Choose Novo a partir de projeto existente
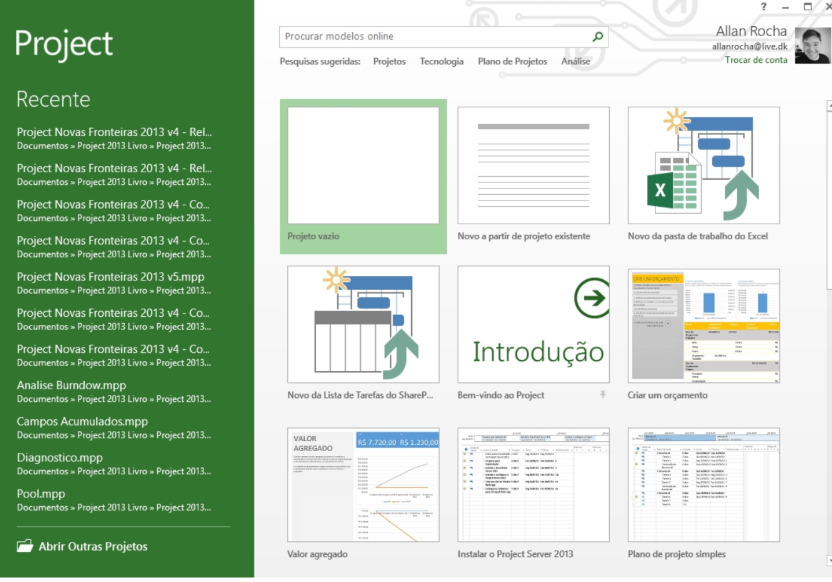 [533, 165]
